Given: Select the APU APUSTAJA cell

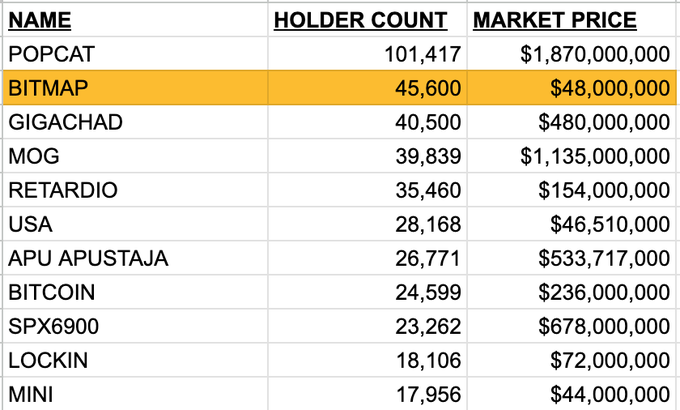Looking at the screenshot, I should pos(88,258).
